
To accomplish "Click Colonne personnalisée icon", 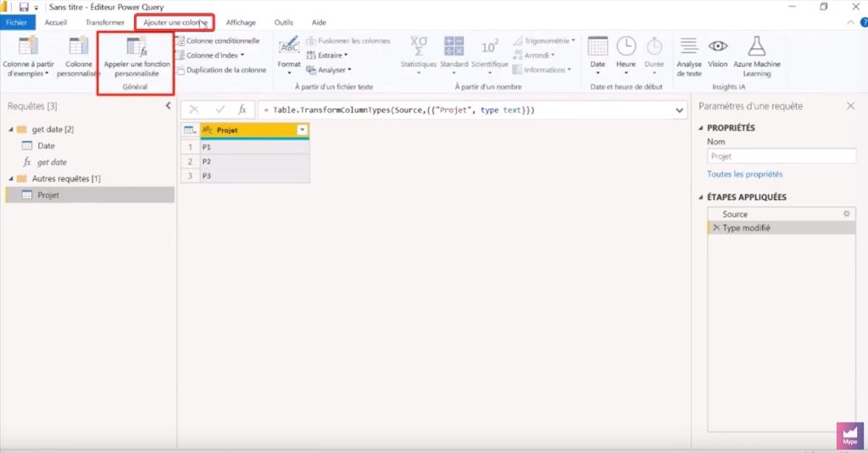I will pyautogui.click(x=78, y=46).
